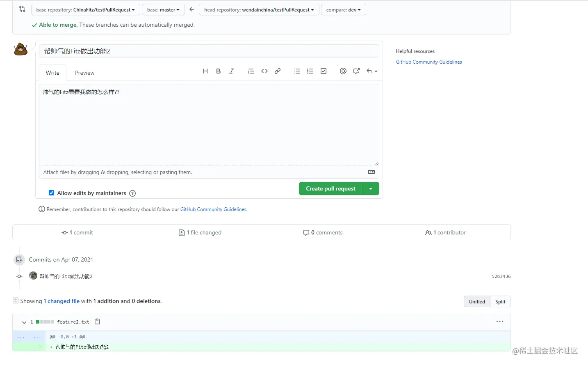Go to the 1 contributor tab

click(x=446, y=232)
